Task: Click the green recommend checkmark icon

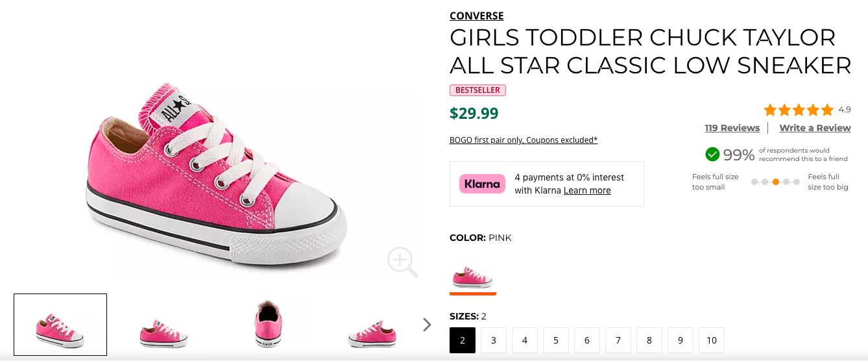Action: (712, 155)
